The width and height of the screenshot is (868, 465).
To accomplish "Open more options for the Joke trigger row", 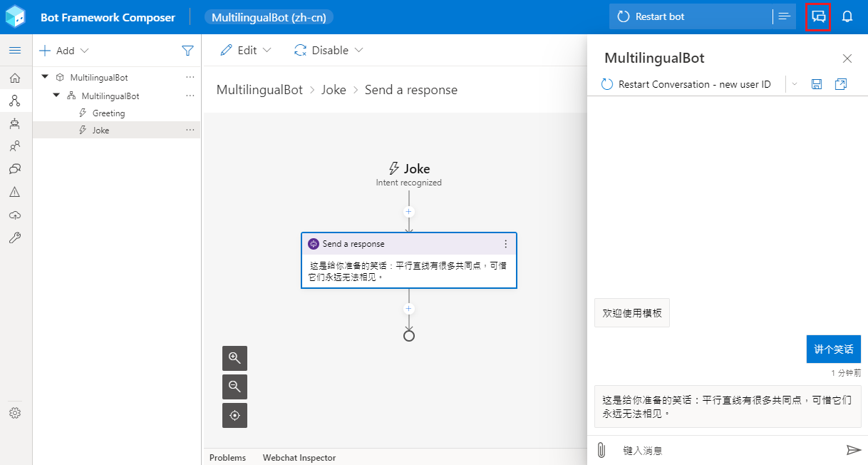I will (x=190, y=130).
